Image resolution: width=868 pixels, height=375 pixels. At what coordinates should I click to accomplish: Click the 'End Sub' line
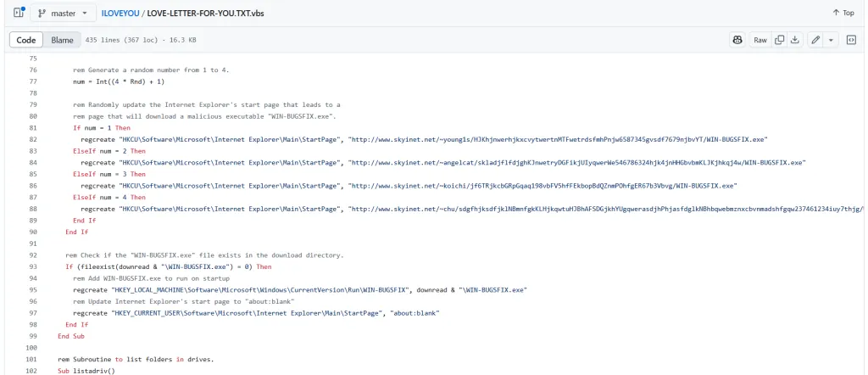[71, 336]
